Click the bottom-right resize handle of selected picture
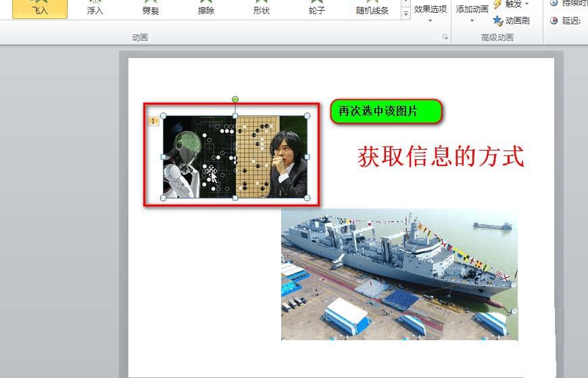Viewport: 588px width, 378px height. [307, 198]
